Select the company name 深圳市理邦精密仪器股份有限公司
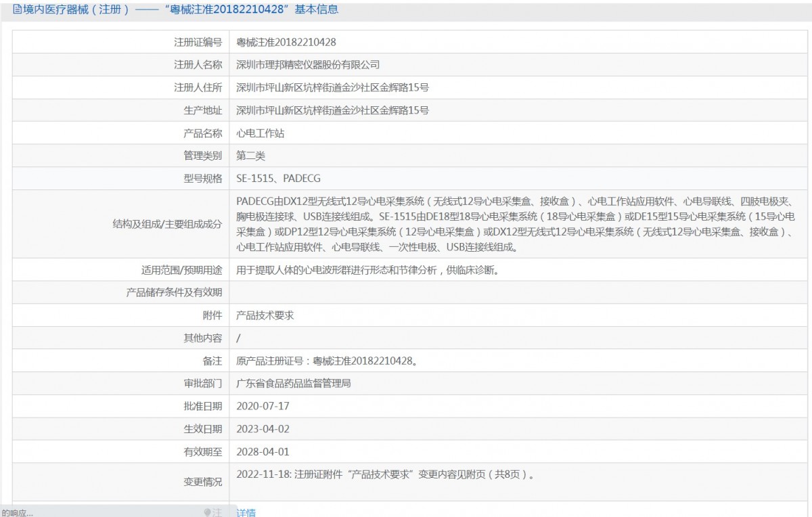 click(x=308, y=65)
